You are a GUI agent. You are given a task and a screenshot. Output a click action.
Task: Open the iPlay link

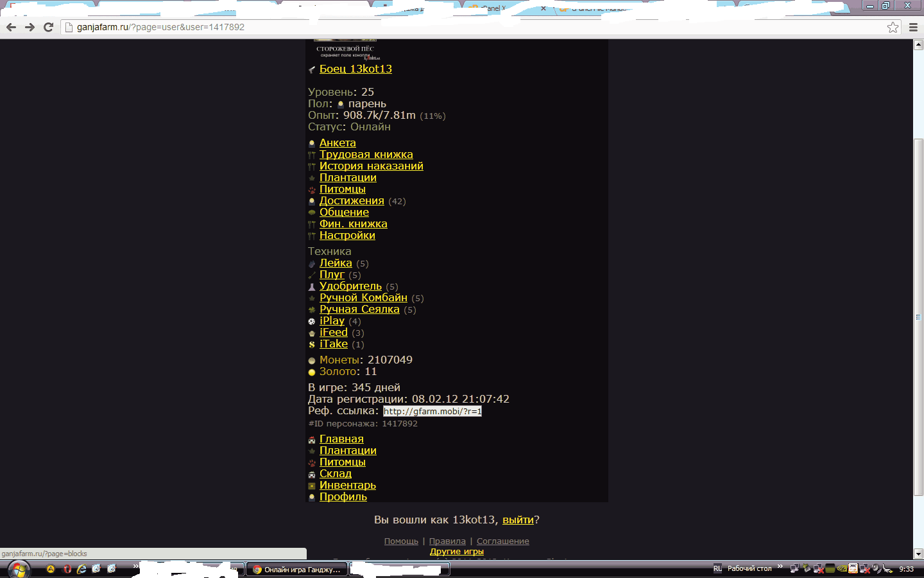pos(332,320)
